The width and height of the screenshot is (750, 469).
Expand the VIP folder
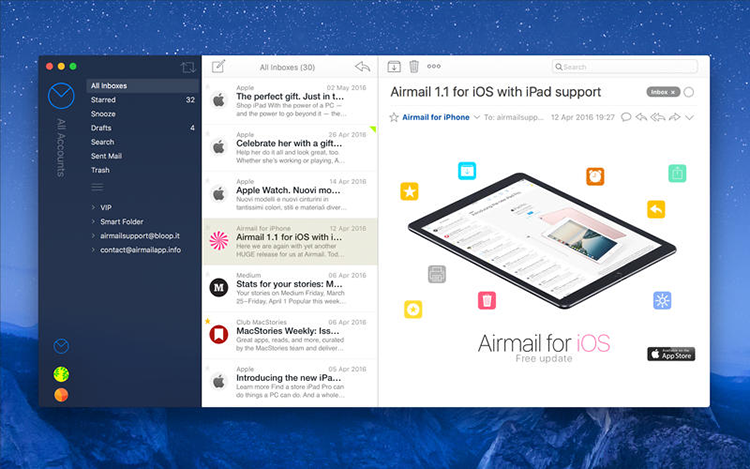(x=93, y=207)
